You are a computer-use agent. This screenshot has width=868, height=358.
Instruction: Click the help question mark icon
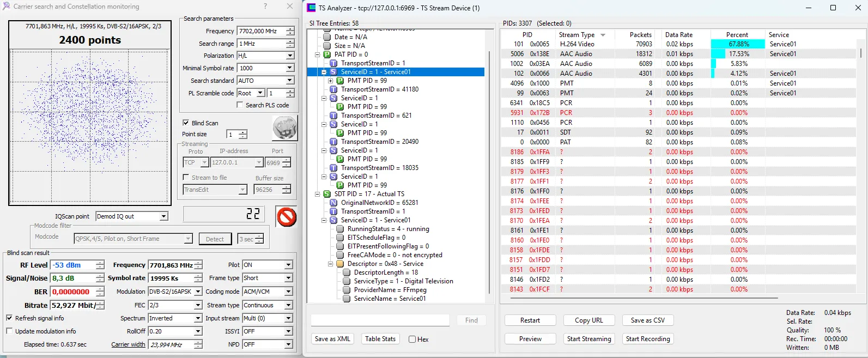pos(265,7)
